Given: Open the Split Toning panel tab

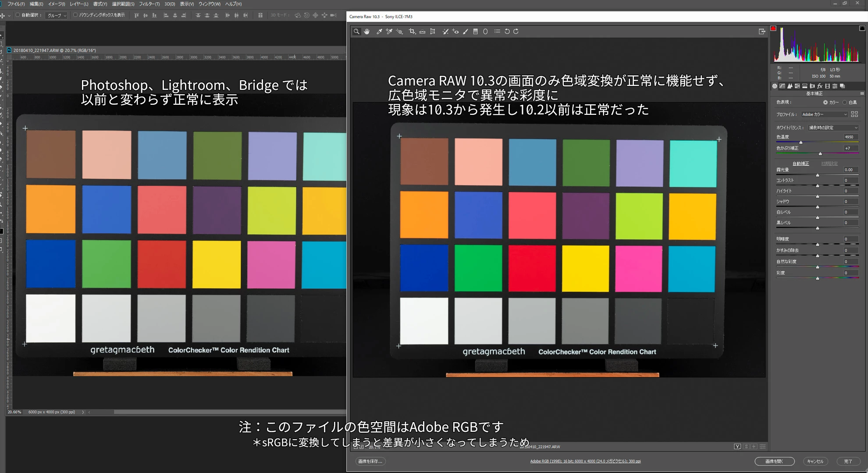Looking at the screenshot, I should 804,86.
